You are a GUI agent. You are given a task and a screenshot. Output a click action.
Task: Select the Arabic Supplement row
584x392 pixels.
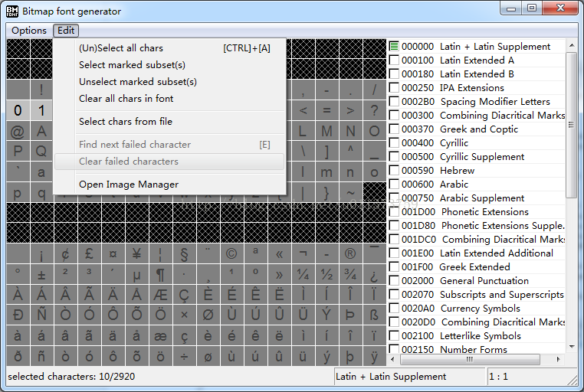click(477, 198)
